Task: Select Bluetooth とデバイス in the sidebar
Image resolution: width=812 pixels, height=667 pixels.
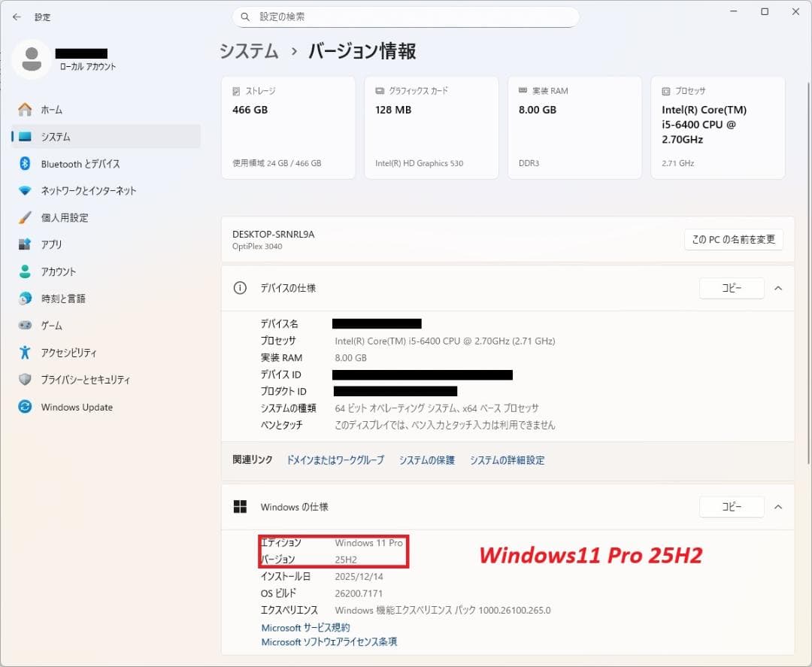Action: point(106,164)
